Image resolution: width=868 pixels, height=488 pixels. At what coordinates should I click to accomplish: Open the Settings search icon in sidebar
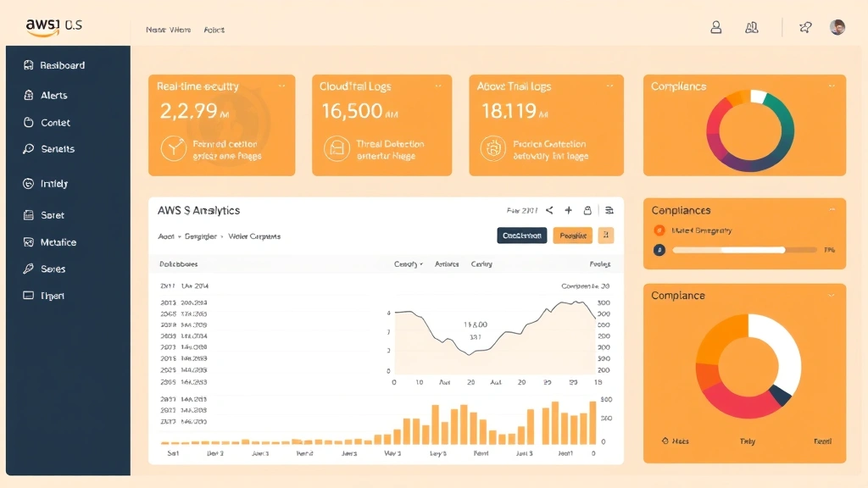30,149
